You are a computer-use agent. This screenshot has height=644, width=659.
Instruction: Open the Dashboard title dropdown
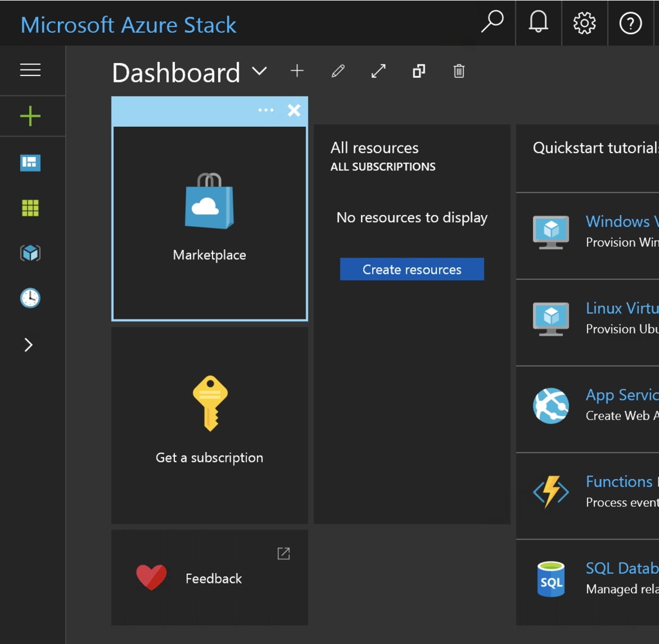[x=259, y=71]
